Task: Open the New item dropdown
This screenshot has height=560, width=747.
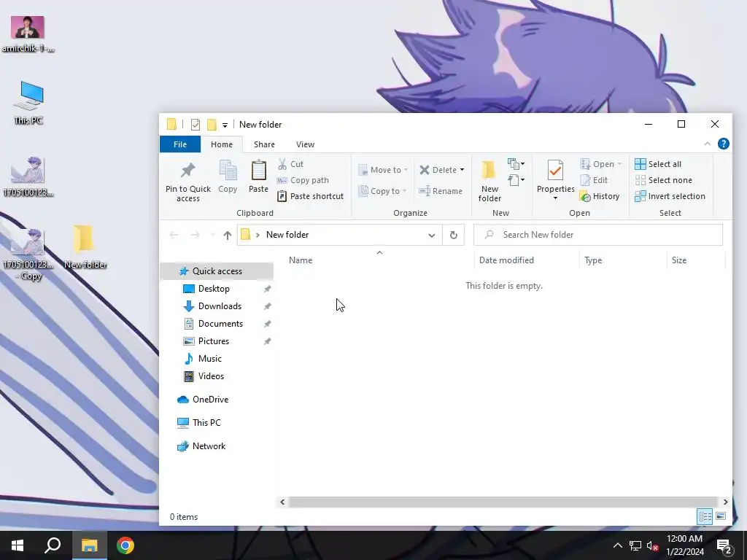Action: (x=516, y=164)
